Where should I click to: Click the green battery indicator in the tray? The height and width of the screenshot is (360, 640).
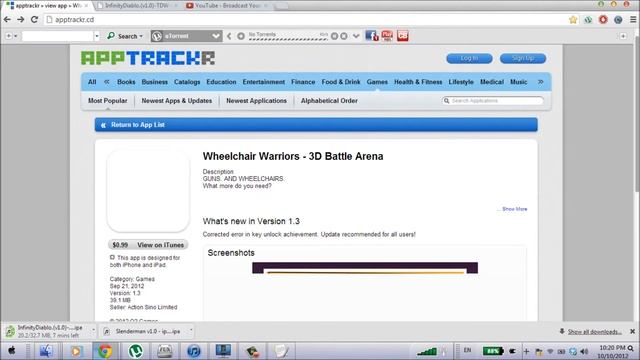(493, 351)
